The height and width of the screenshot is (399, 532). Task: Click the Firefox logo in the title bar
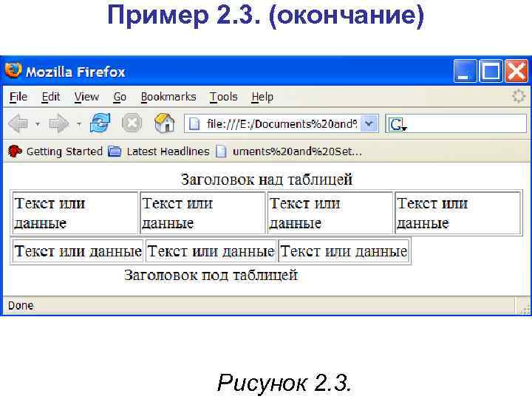13,70
